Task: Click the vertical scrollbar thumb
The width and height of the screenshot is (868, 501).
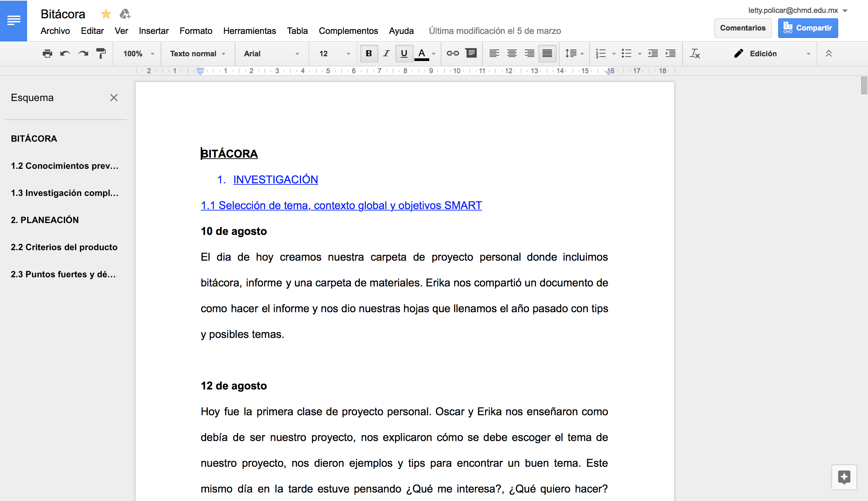Action: [864, 85]
